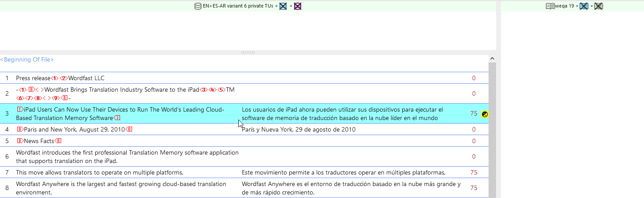The width and height of the screenshot is (644, 198).
Task: Click source segment This move allows translators
Action: 100,172
